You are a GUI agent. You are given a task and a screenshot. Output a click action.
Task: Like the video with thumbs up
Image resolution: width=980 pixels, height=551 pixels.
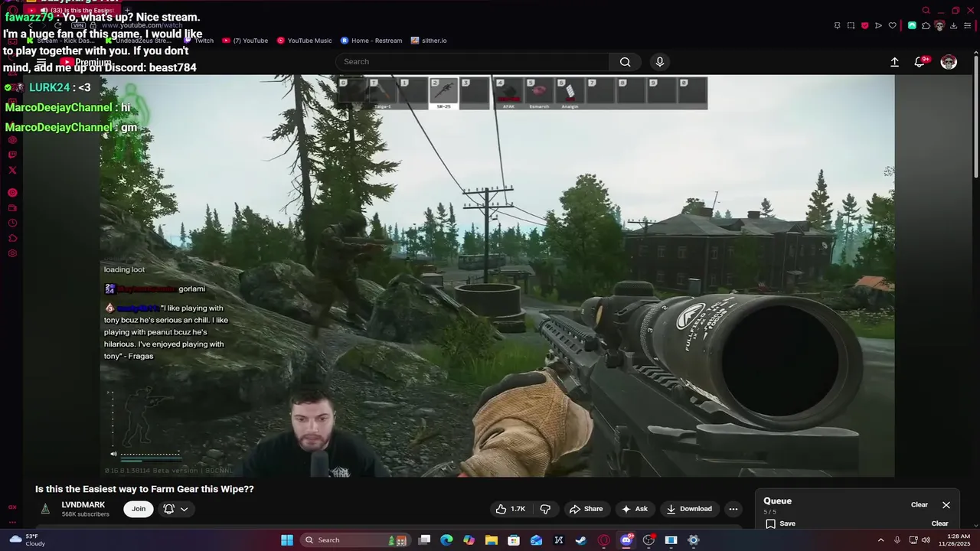coord(511,509)
